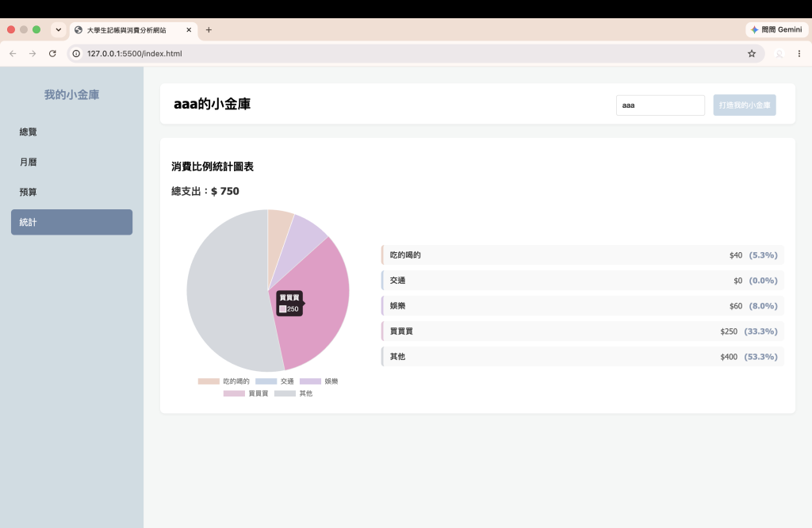Bookmark this page with the star icon
Image resolution: width=812 pixels, height=528 pixels.
(x=752, y=53)
